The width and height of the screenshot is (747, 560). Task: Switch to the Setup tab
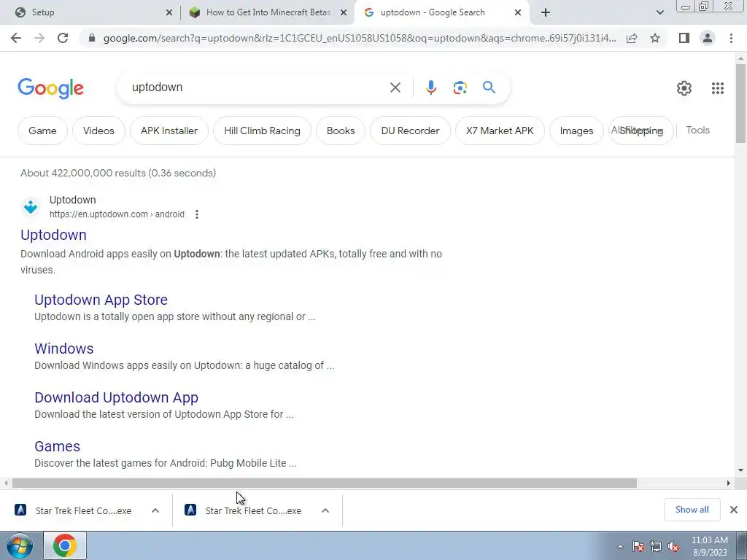tap(90, 12)
